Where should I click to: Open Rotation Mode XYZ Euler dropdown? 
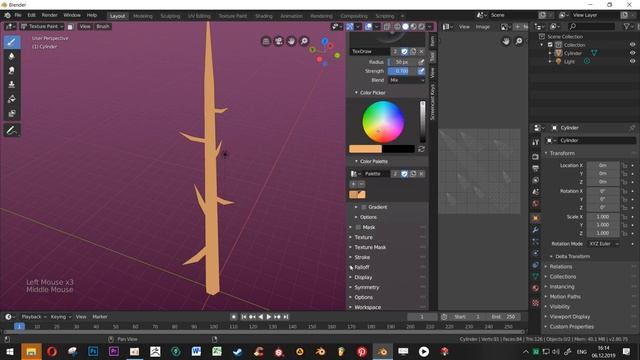[604, 244]
